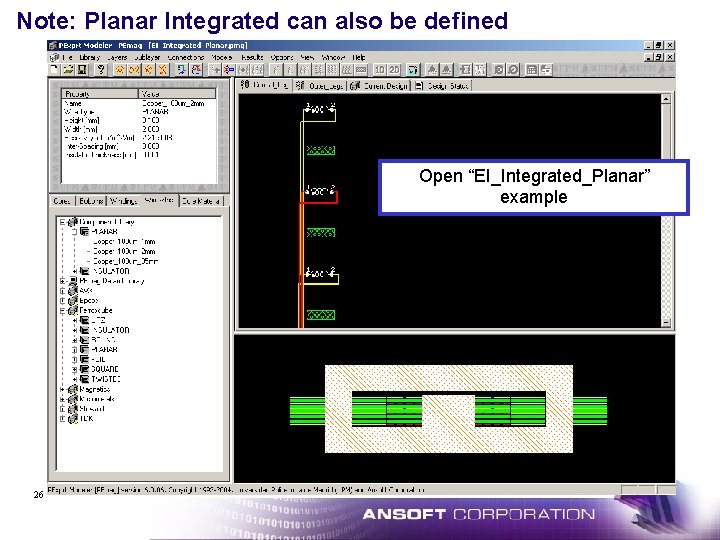
Task: Open the File menu
Action: pyautogui.click(x=68, y=57)
